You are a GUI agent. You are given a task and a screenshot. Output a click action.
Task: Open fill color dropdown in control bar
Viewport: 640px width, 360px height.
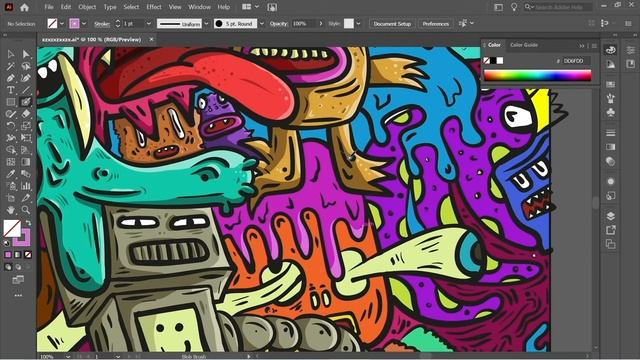pos(62,24)
